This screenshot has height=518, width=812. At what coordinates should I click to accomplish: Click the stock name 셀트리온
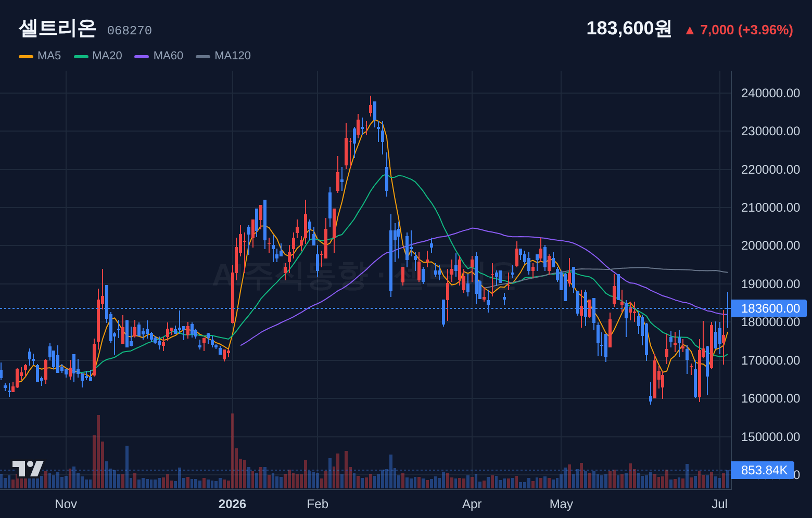click(x=57, y=28)
